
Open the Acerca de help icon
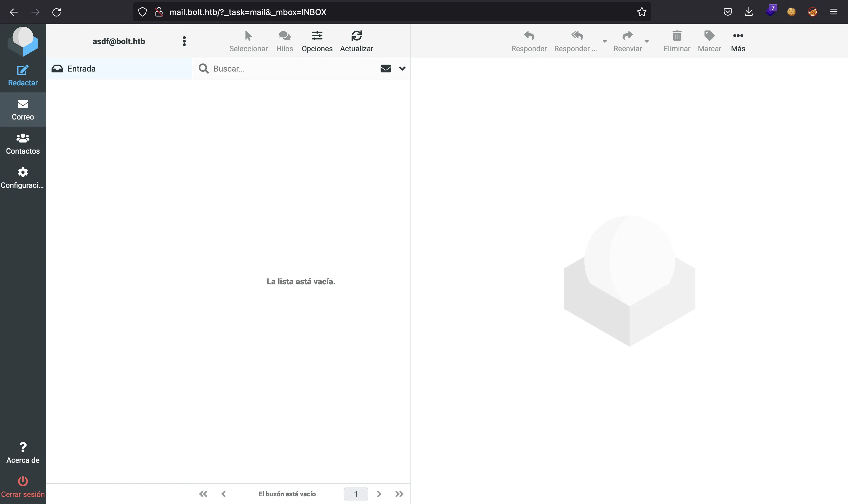pos(23,447)
